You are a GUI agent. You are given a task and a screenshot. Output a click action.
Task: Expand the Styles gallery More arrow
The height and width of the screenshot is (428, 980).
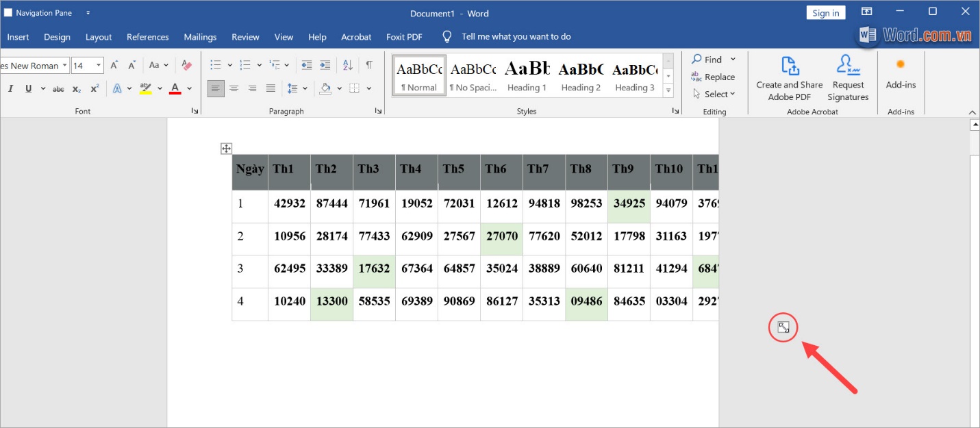pyautogui.click(x=668, y=90)
